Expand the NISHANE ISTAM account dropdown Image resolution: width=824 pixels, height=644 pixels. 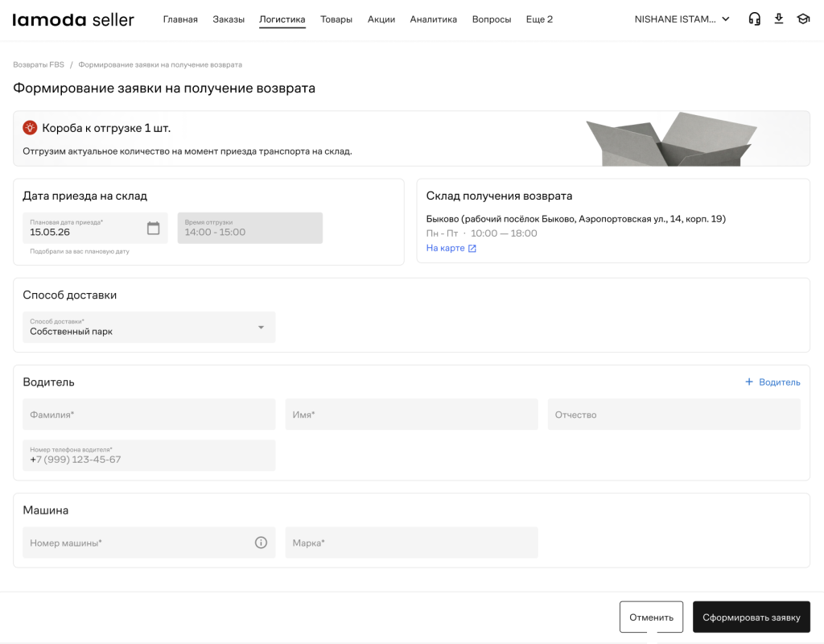[x=682, y=19]
